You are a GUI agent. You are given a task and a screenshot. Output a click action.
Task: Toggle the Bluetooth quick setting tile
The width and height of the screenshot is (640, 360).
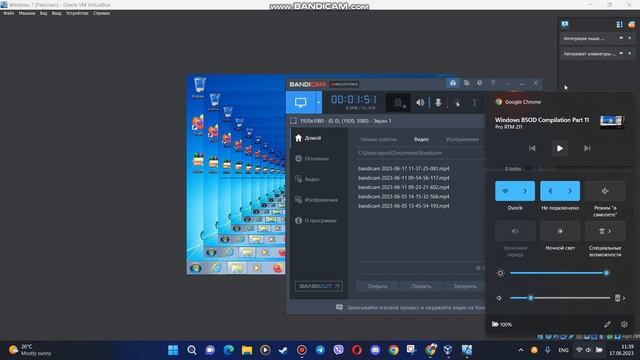pyautogui.click(x=550, y=191)
